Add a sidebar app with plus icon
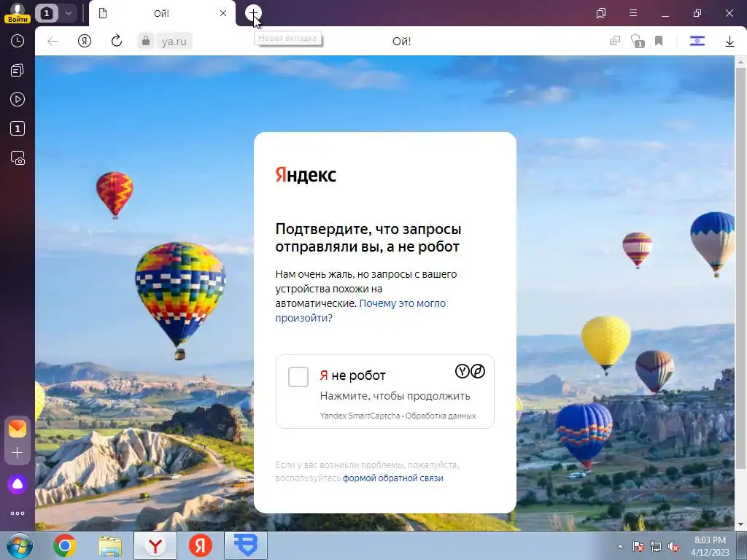 (x=18, y=452)
